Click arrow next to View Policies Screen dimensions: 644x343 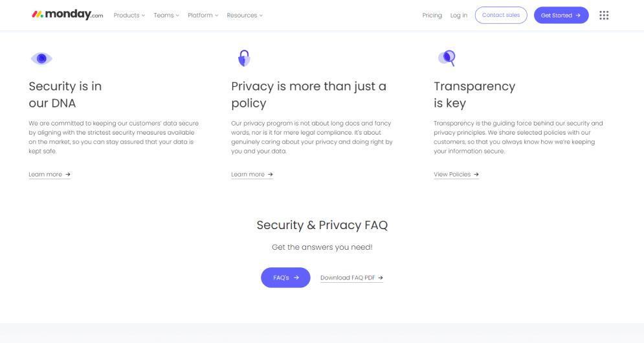476,175
